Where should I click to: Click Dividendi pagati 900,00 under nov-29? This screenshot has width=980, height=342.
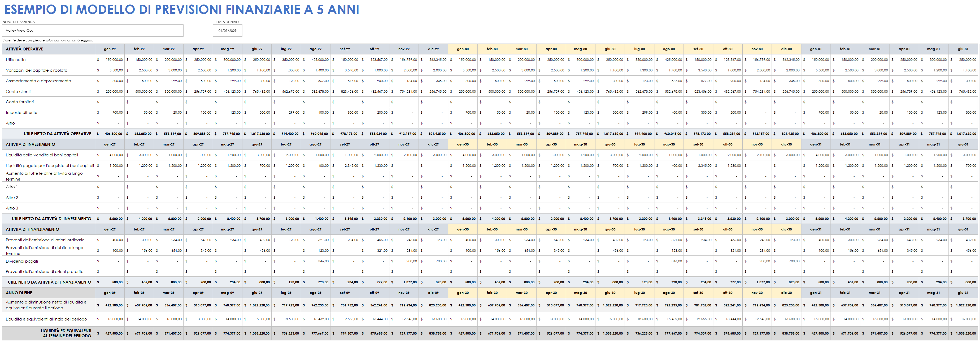click(404, 261)
